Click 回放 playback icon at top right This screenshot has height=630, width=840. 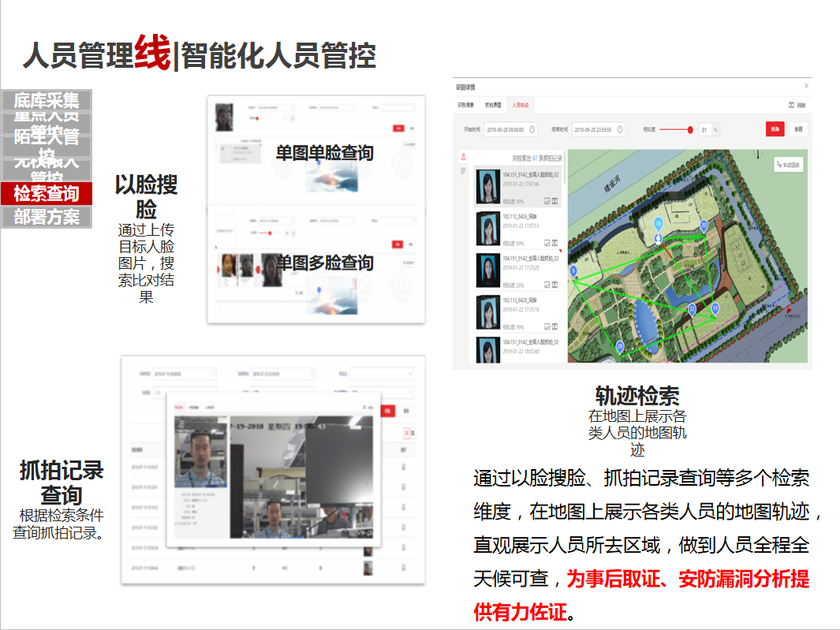797,105
